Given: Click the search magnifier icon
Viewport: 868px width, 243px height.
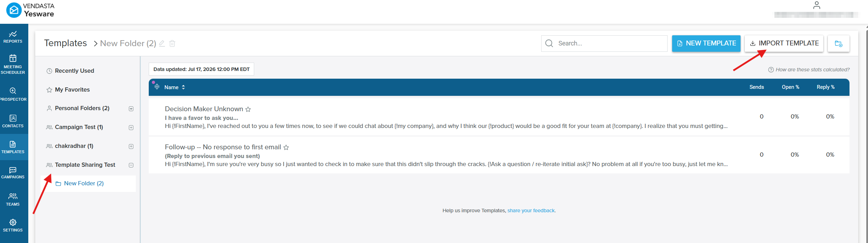Looking at the screenshot, I should (x=549, y=43).
